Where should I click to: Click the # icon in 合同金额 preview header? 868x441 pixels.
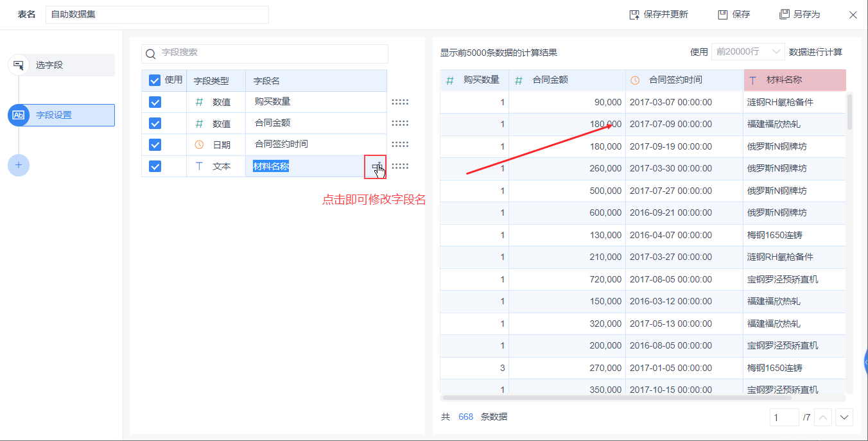pyautogui.click(x=519, y=81)
